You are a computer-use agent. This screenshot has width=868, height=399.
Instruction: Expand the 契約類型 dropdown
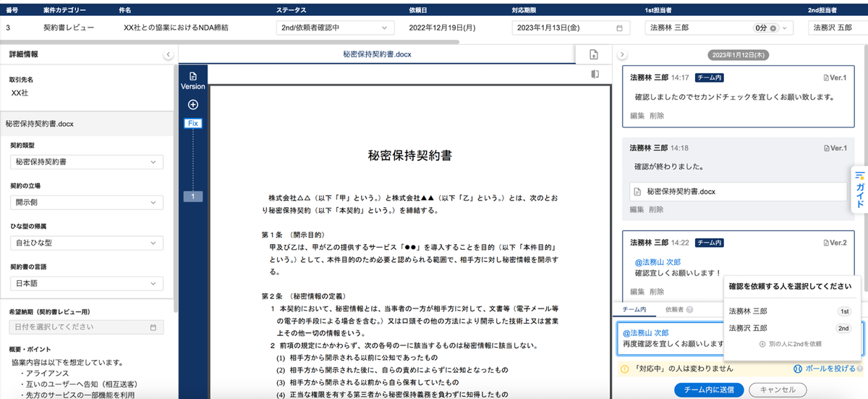(86, 161)
